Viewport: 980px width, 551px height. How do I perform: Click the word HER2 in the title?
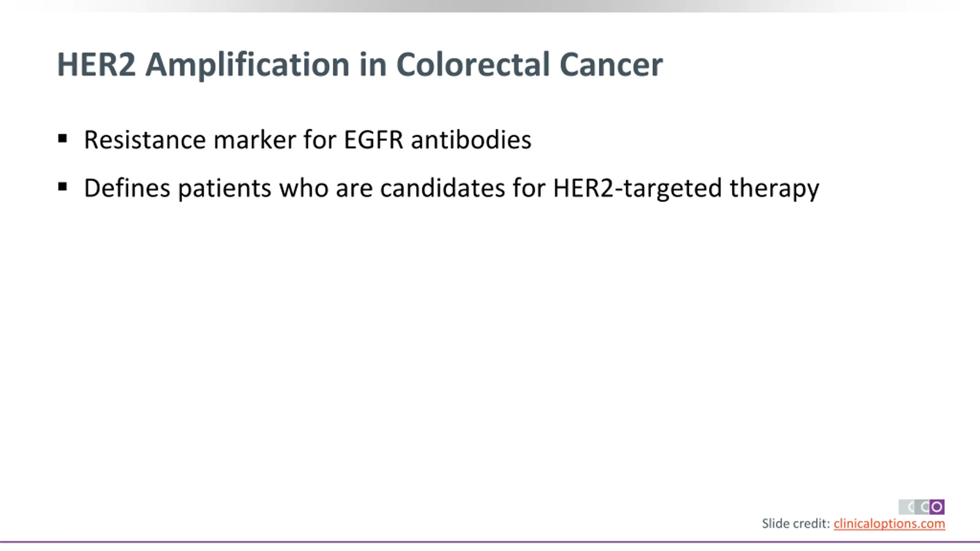pyautogui.click(x=96, y=64)
